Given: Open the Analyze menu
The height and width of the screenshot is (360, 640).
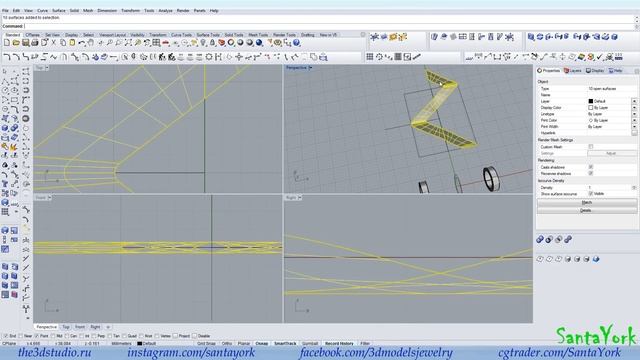Looking at the screenshot, I should pyautogui.click(x=165, y=11).
